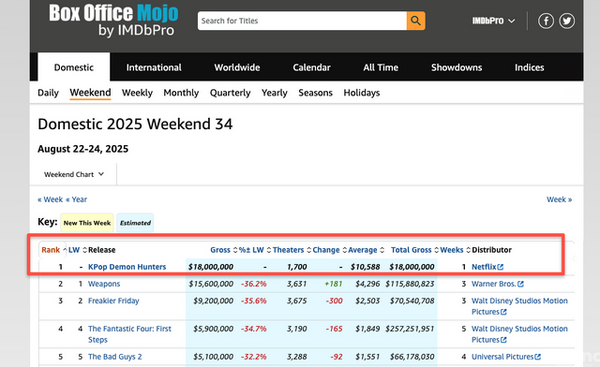This screenshot has width=600, height=367.
Task: Open Warner Bros. external link icon
Action: tap(520, 284)
